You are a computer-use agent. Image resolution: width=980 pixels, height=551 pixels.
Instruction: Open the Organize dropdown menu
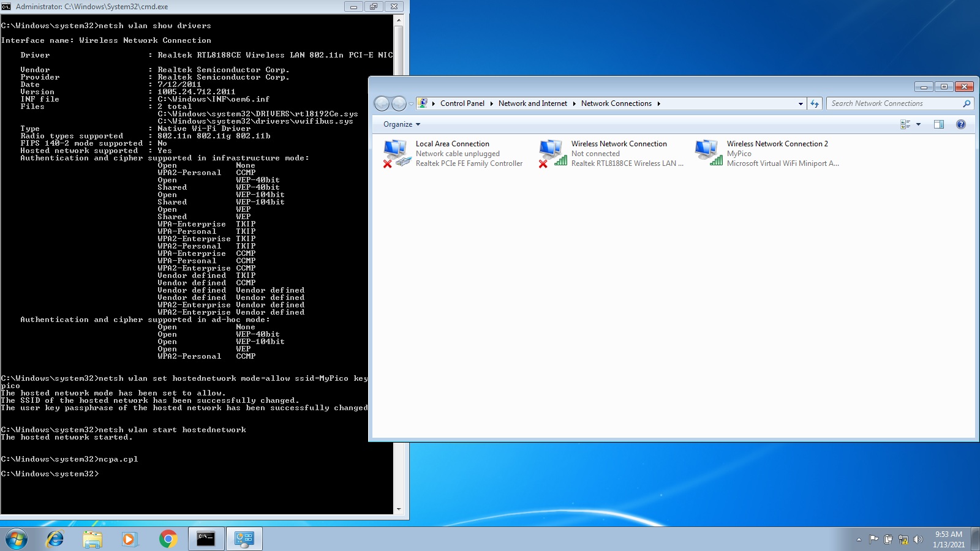coord(400,124)
